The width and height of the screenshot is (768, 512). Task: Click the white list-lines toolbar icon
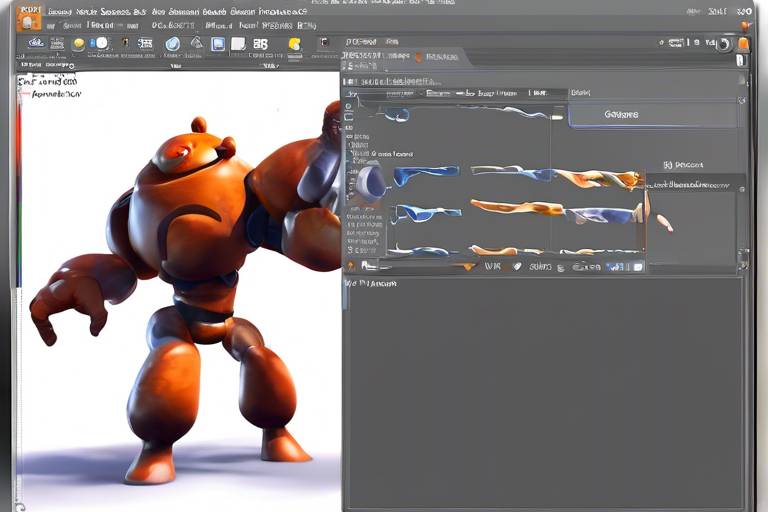pyautogui.click(x=145, y=44)
